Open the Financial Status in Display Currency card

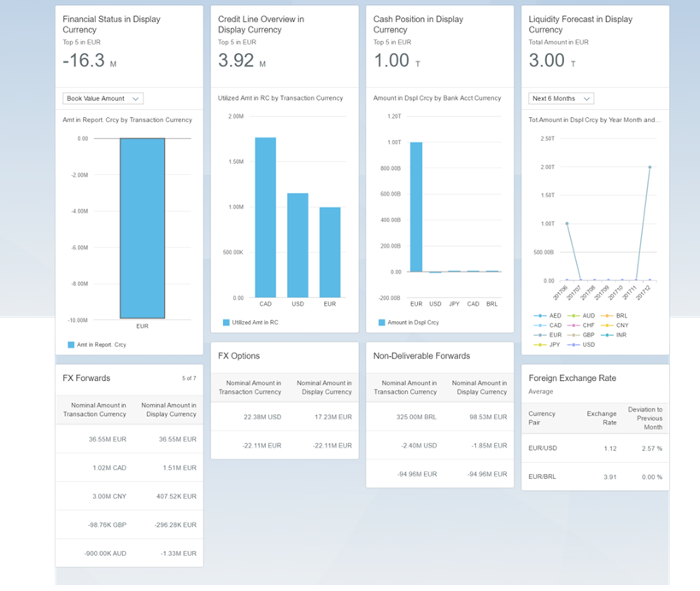point(111,25)
